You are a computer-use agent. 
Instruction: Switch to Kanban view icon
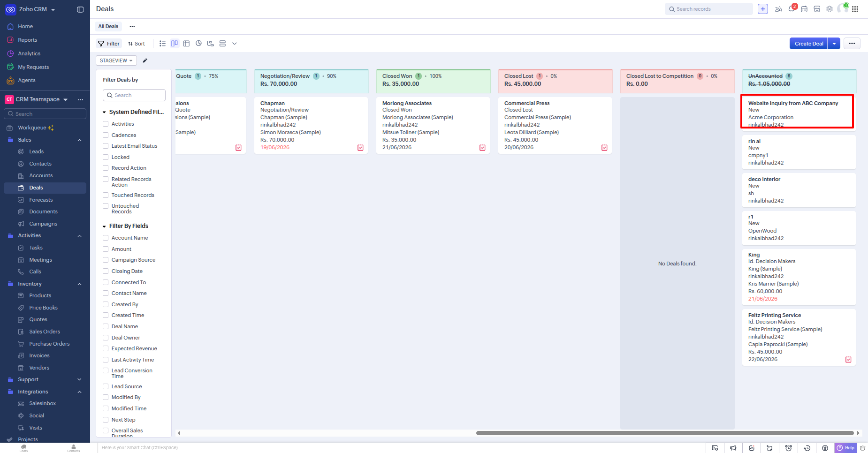click(175, 44)
